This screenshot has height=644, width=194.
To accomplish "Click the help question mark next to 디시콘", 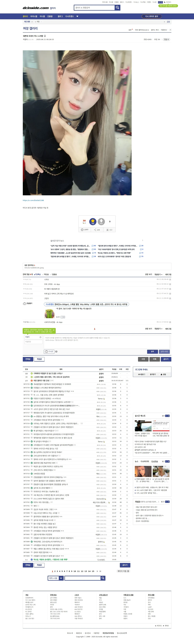I will (x=56, y=352).
